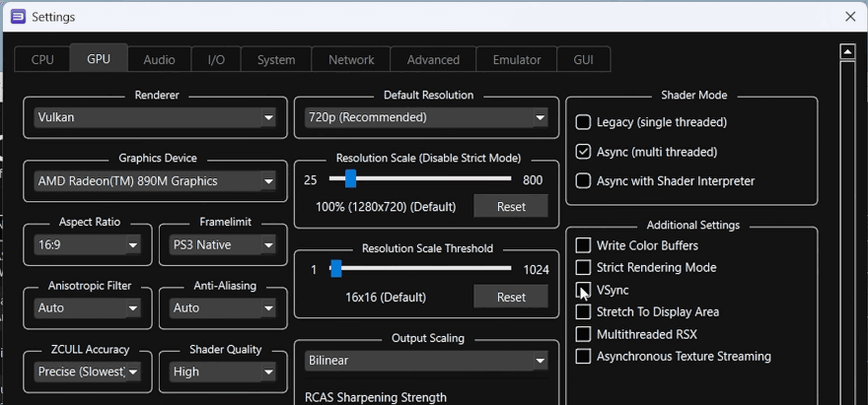Go to the I/O tab
The width and height of the screenshot is (868, 405).
coord(216,60)
